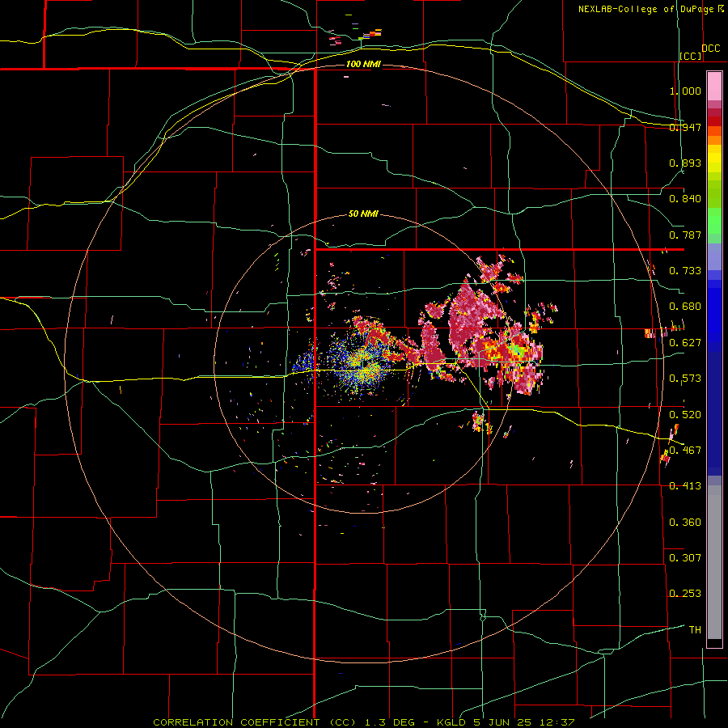Select the 0.307 scale value
728x728 pixels.
click(x=685, y=557)
